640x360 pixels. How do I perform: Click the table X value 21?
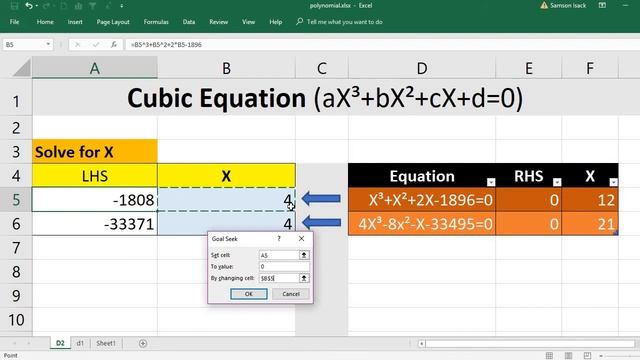point(590,224)
